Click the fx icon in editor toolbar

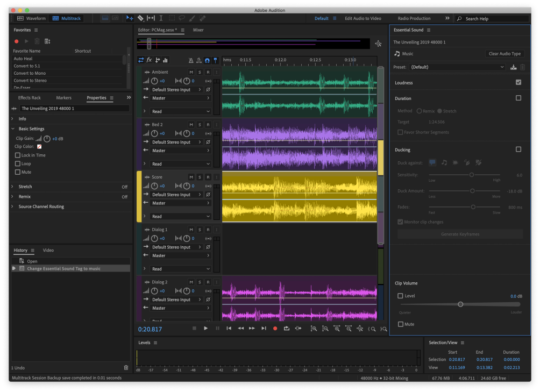(149, 60)
